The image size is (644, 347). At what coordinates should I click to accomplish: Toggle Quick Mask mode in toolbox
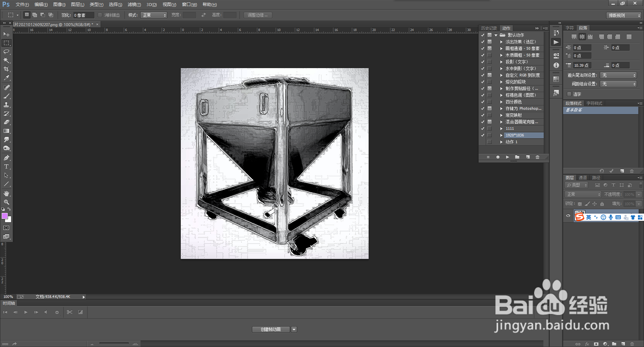point(6,228)
